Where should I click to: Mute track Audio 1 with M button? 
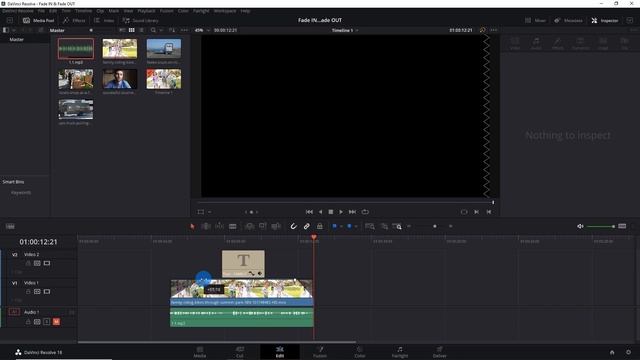point(56,322)
